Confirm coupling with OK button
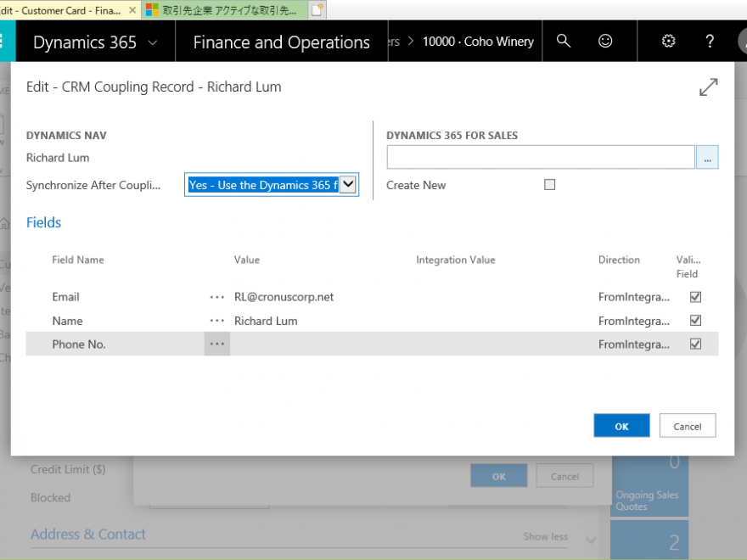Screen dimensions: 747x560 click(x=621, y=426)
